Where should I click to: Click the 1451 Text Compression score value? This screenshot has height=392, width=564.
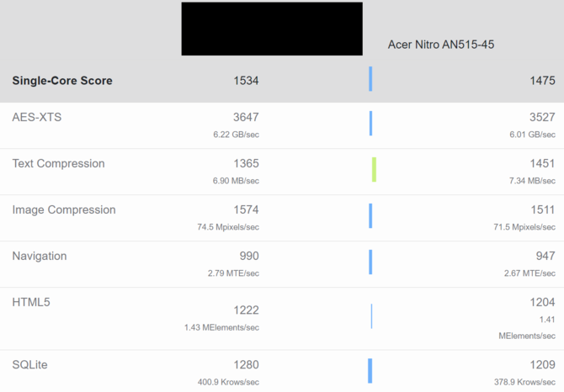click(542, 163)
